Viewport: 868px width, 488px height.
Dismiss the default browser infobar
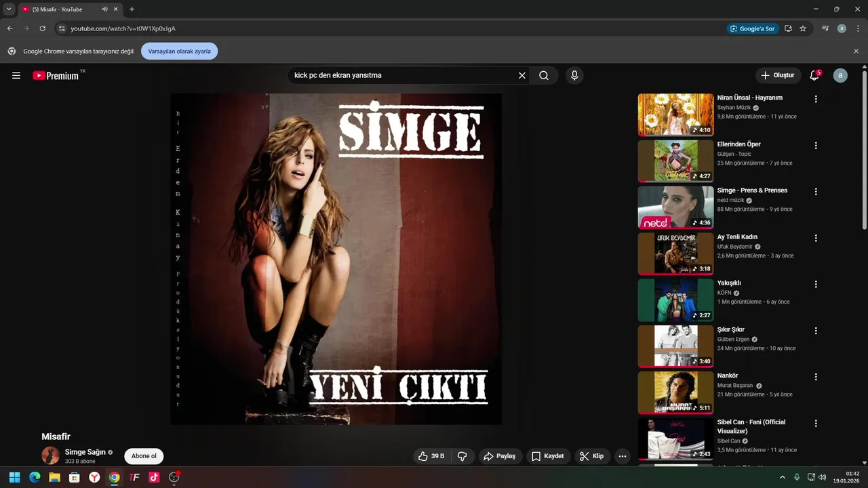click(856, 51)
